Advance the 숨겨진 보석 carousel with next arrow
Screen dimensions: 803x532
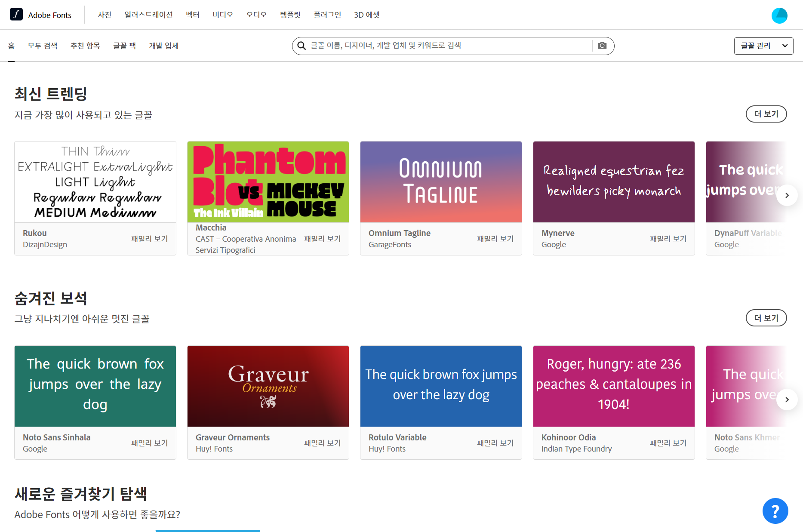787,400
